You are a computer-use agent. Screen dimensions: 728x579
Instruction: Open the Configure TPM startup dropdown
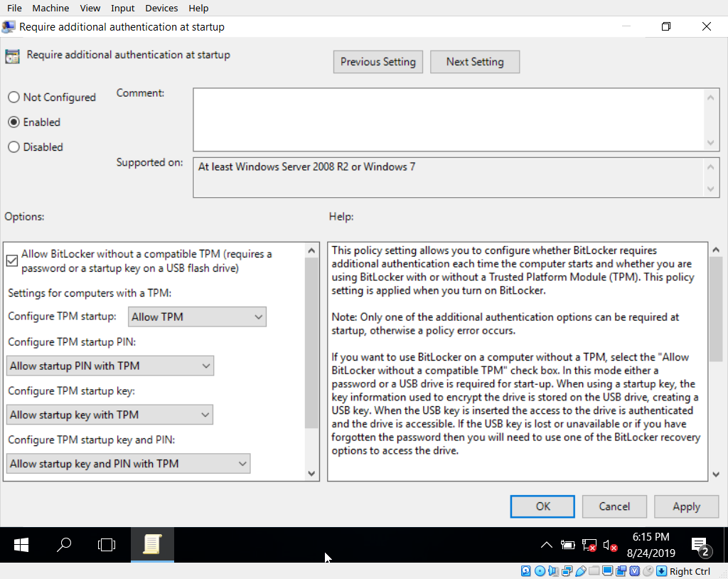(197, 317)
